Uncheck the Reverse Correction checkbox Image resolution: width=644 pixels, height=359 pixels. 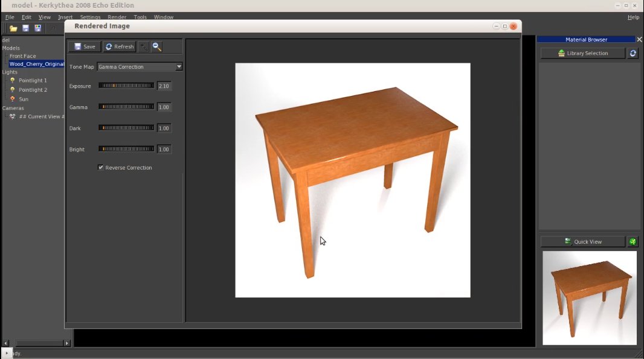tap(101, 168)
